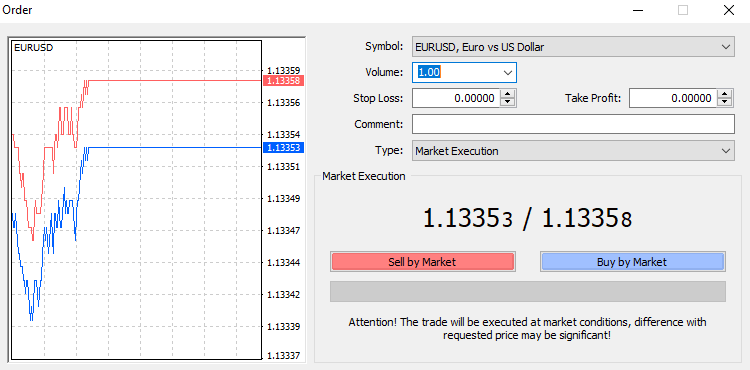Click the chart axis value 1.13342
The width and height of the screenshot is (750, 370).
284,294
